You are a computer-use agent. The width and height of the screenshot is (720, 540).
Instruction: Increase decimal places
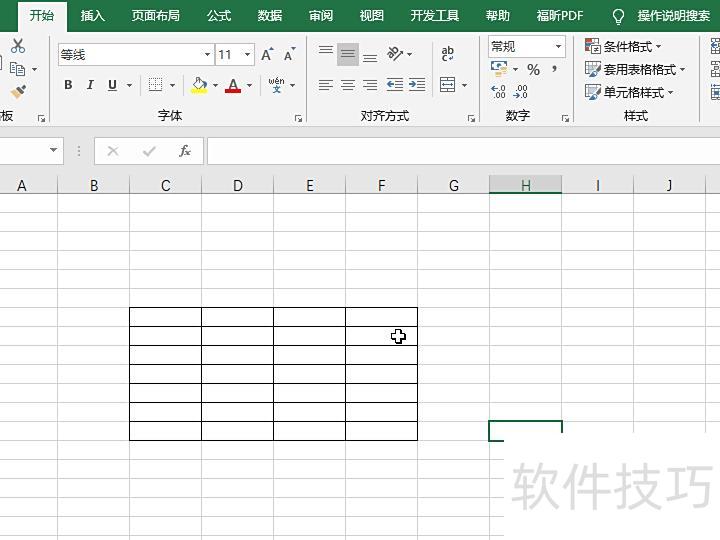(499, 91)
